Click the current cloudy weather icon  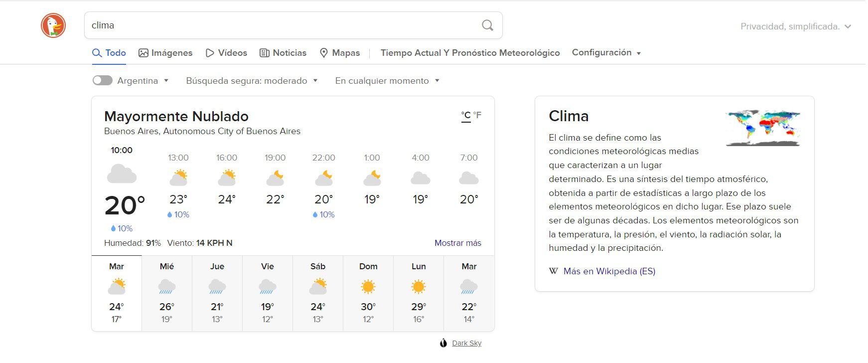point(122,175)
